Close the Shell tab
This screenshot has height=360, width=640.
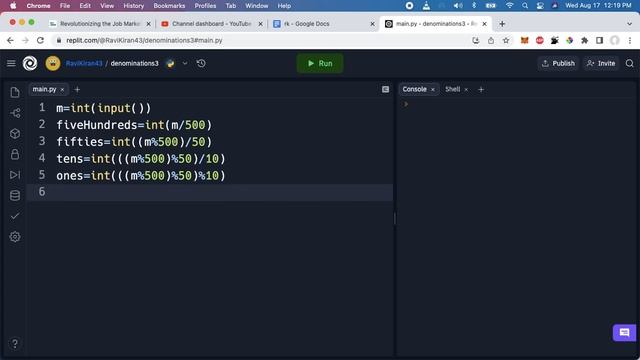point(466,89)
